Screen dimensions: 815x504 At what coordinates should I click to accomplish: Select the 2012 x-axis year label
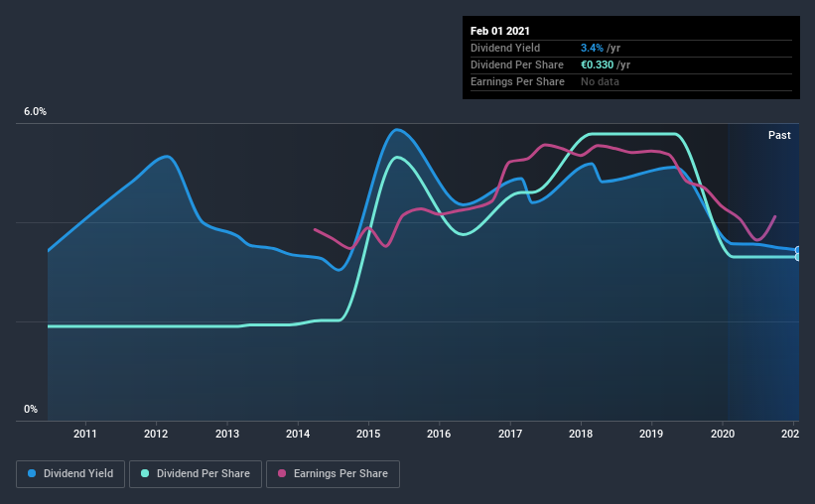[156, 434]
